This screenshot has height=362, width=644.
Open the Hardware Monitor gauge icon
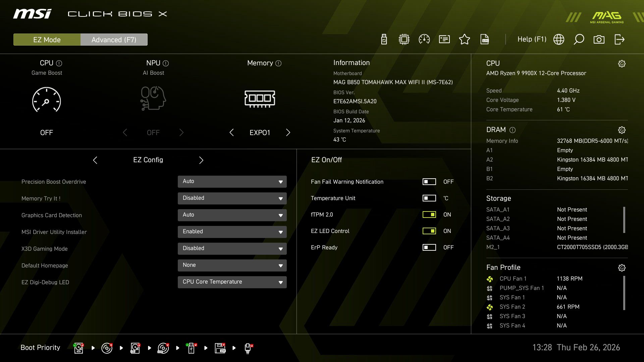424,39
